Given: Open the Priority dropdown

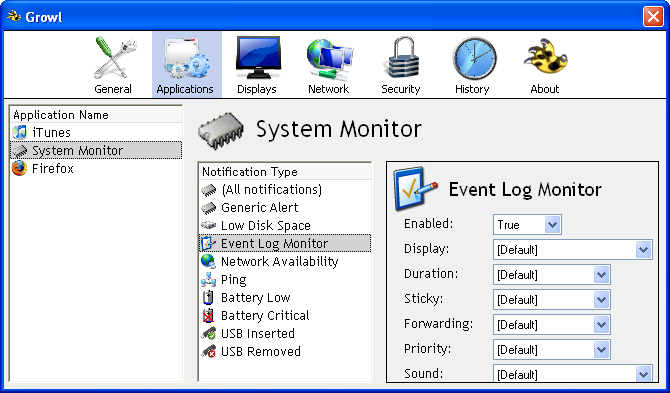Looking at the screenshot, I should [x=552, y=350].
